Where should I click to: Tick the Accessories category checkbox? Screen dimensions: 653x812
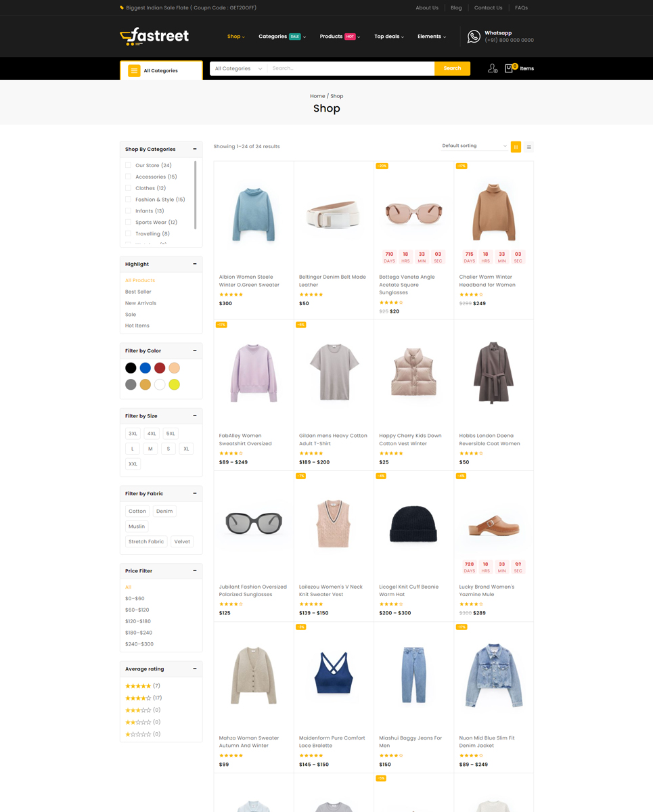click(128, 177)
